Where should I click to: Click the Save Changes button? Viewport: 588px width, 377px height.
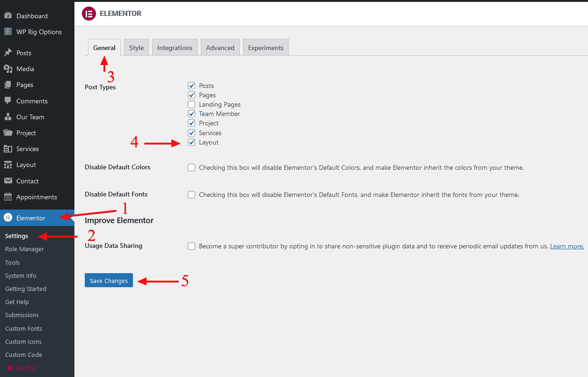[109, 281]
